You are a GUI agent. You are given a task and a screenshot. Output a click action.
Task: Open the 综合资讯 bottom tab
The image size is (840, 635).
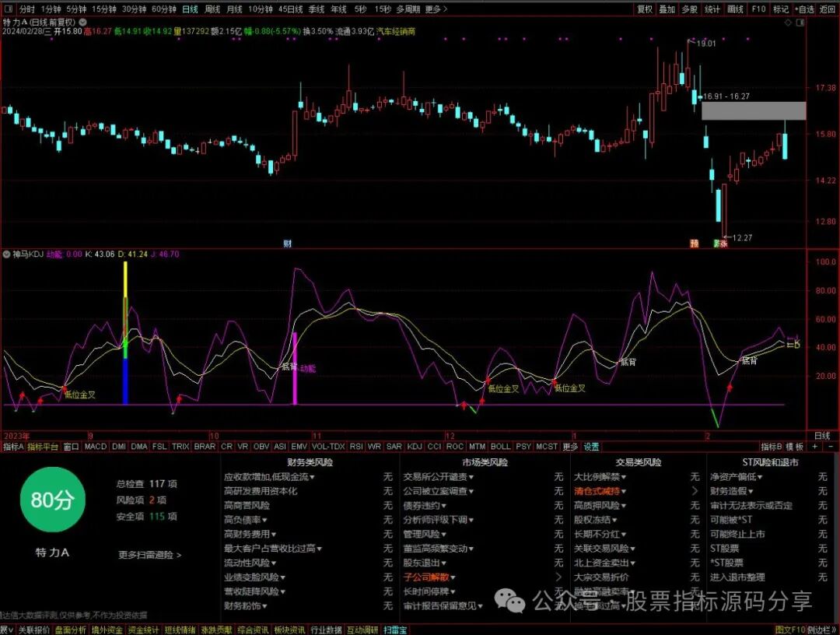[253, 630]
